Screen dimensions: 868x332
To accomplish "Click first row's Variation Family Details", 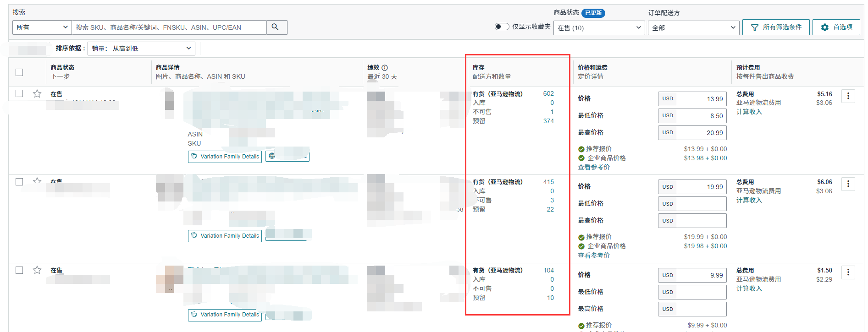I will [225, 157].
